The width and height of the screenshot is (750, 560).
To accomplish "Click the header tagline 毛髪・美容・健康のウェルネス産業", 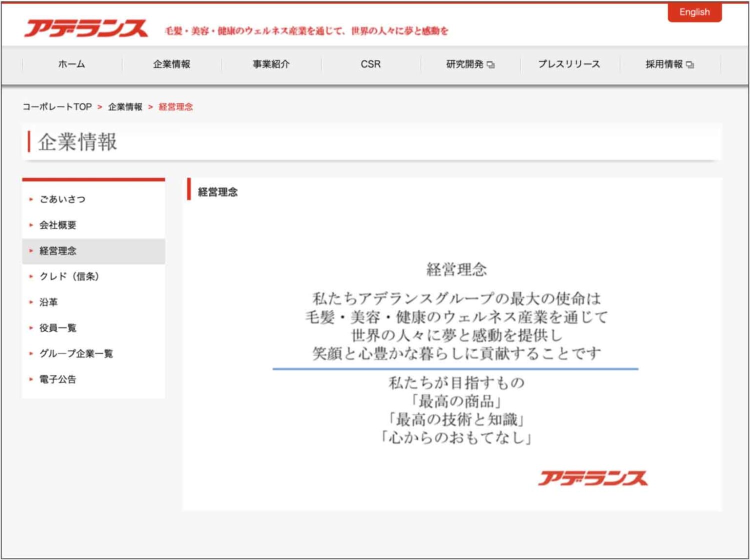I will [x=306, y=31].
